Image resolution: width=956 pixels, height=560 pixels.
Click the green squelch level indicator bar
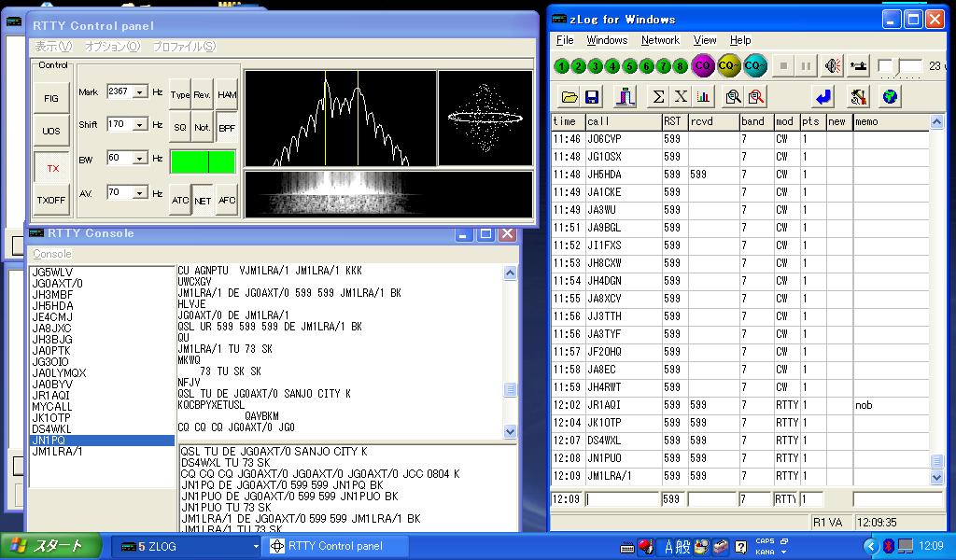(203, 162)
